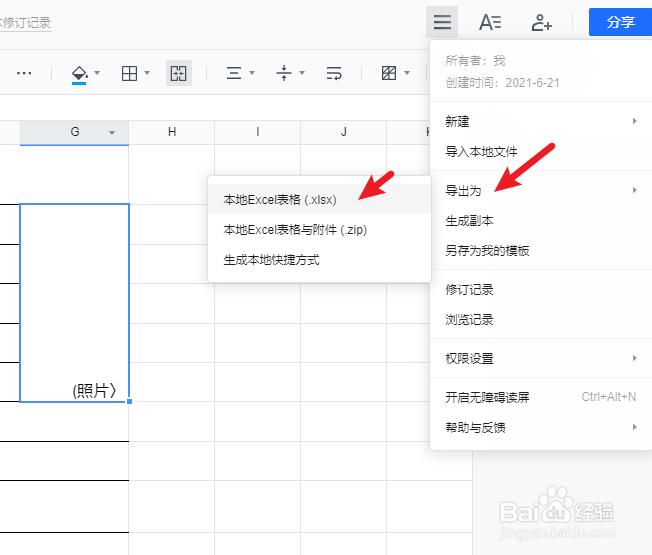
Task: Select column G header
Action: pos(74,132)
